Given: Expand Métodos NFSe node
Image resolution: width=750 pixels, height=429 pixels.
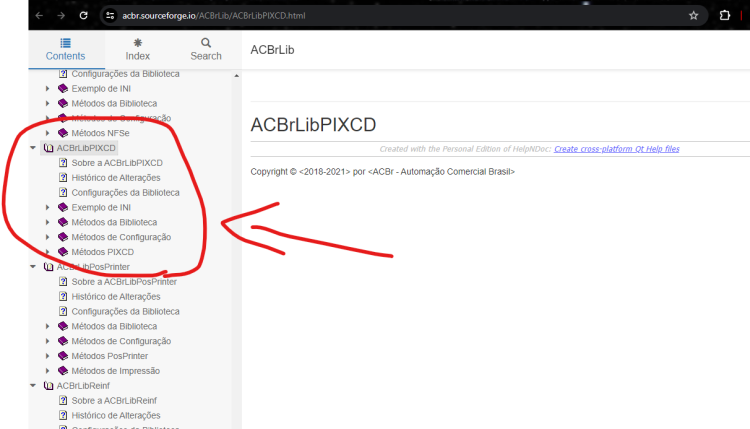Looking at the screenshot, I should click(47, 133).
